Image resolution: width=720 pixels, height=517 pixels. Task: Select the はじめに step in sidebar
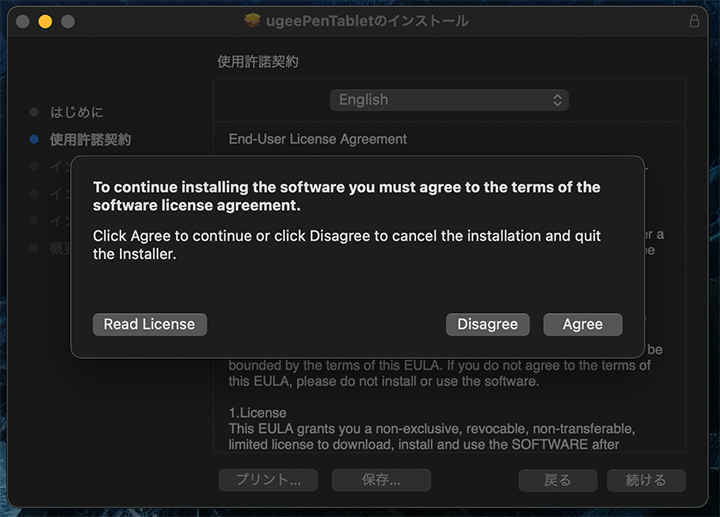click(77, 112)
